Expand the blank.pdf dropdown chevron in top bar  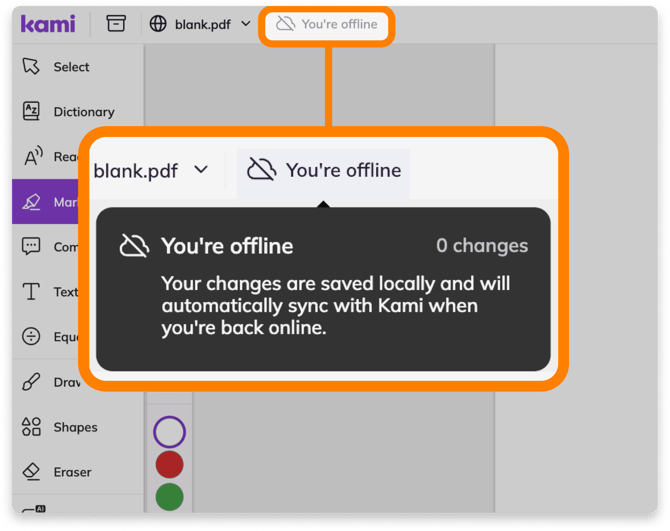(x=246, y=23)
